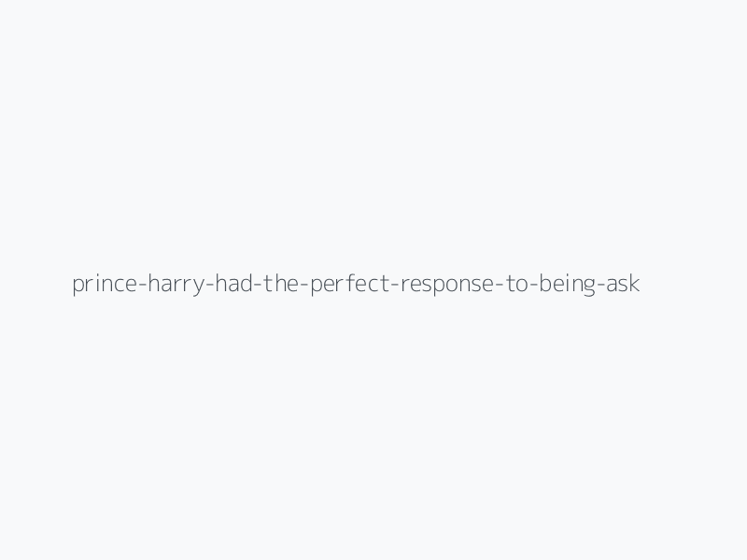747x560 pixels.
Task: Click the hyphen between "prince" and "harry"
Action: point(139,285)
